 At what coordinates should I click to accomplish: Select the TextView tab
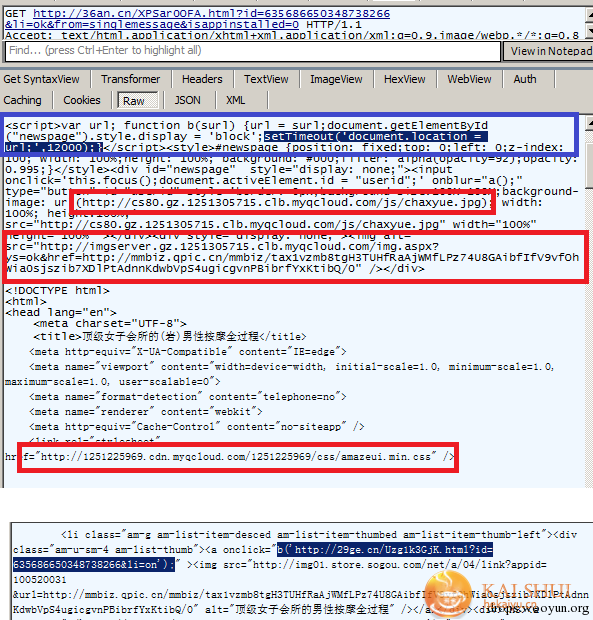pyautogui.click(x=266, y=79)
